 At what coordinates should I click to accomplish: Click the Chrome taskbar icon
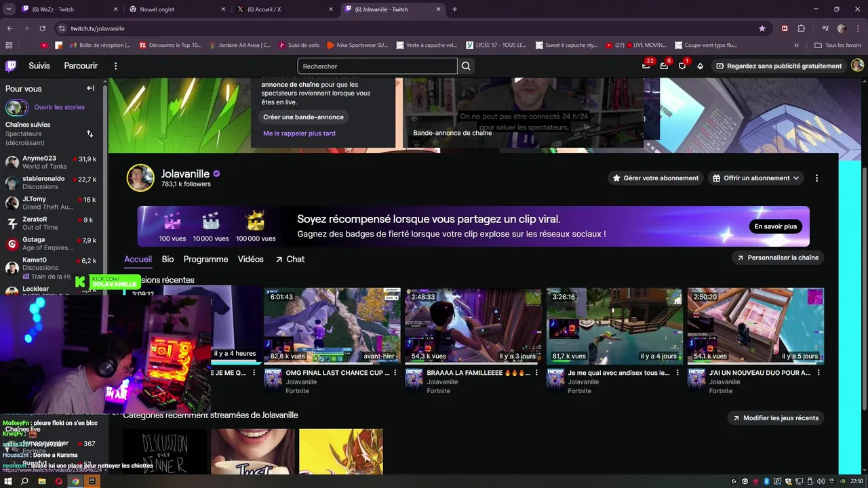tap(75, 481)
